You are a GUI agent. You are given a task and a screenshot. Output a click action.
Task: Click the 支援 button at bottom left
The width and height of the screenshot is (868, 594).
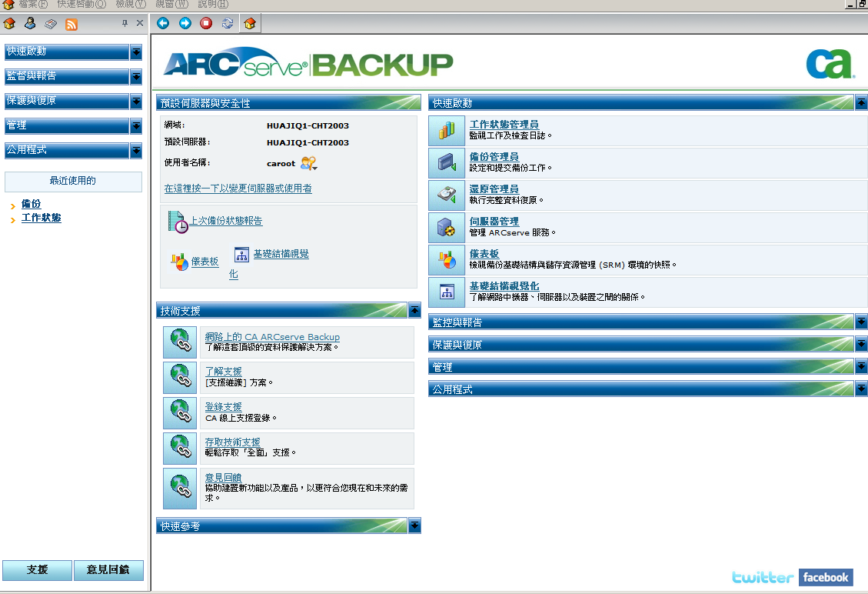pyautogui.click(x=36, y=570)
